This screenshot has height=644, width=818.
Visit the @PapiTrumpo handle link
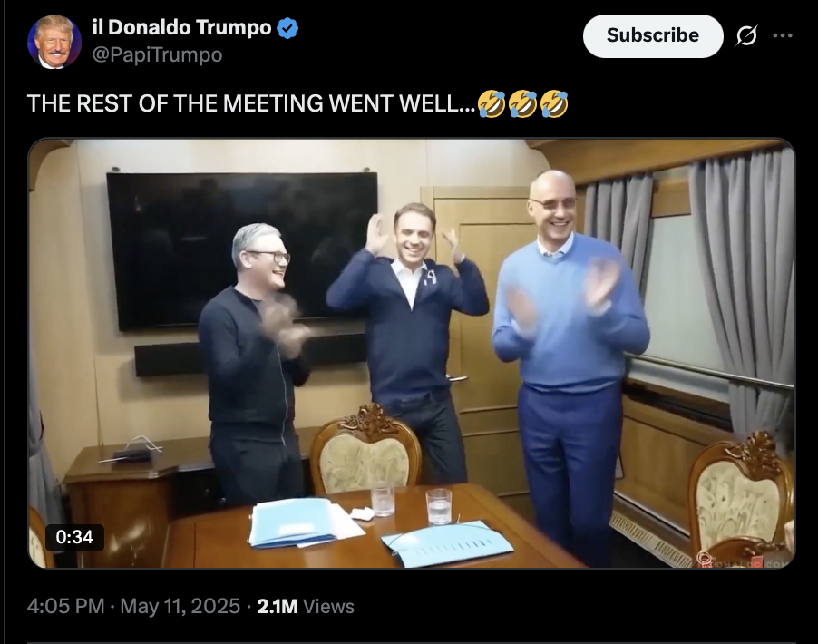pyautogui.click(x=157, y=54)
